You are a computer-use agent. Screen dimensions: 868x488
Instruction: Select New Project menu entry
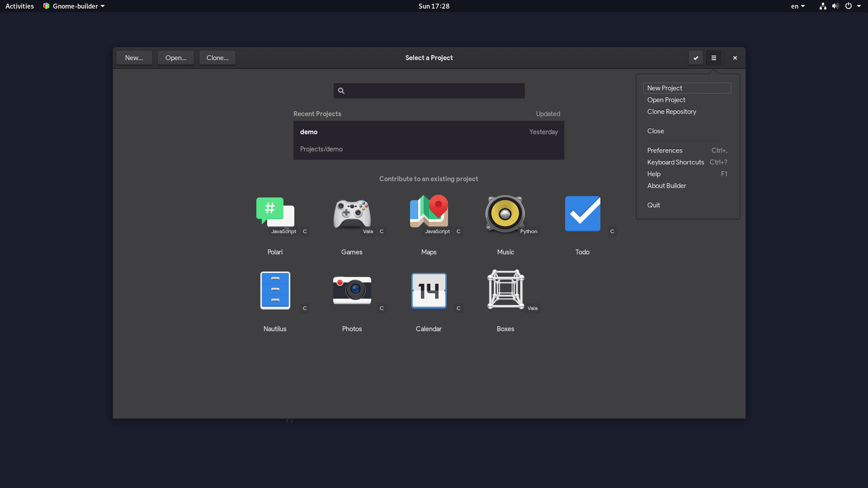(687, 88)
